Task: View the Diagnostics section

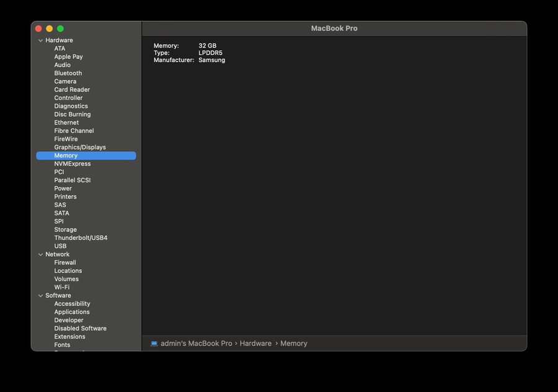Action: (71, 105)
